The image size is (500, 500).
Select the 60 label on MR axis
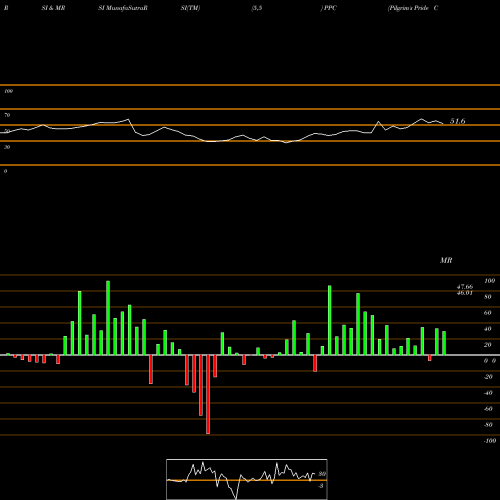[x=488, y=313]
